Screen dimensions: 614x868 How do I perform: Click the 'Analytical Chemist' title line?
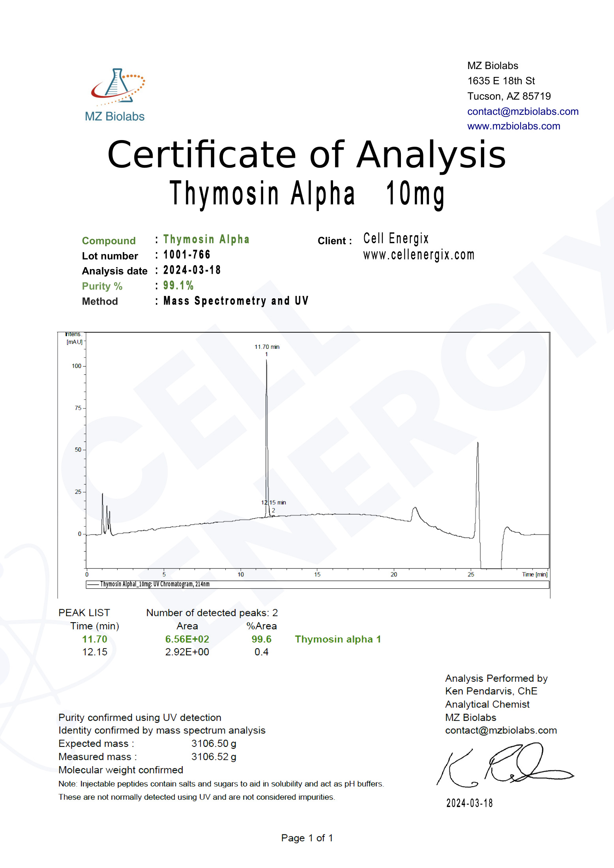click(x=487, y=704)
